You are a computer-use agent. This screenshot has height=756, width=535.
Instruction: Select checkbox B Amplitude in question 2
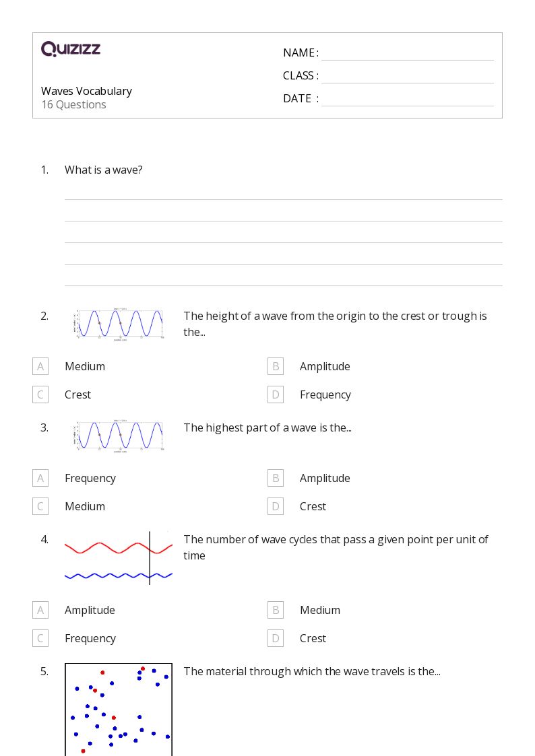(276, 366)
